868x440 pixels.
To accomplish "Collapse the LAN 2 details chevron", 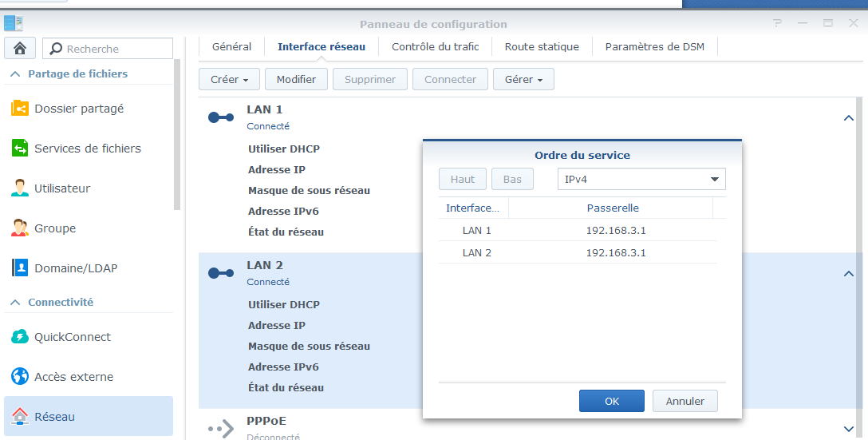I will pos(848,273).
